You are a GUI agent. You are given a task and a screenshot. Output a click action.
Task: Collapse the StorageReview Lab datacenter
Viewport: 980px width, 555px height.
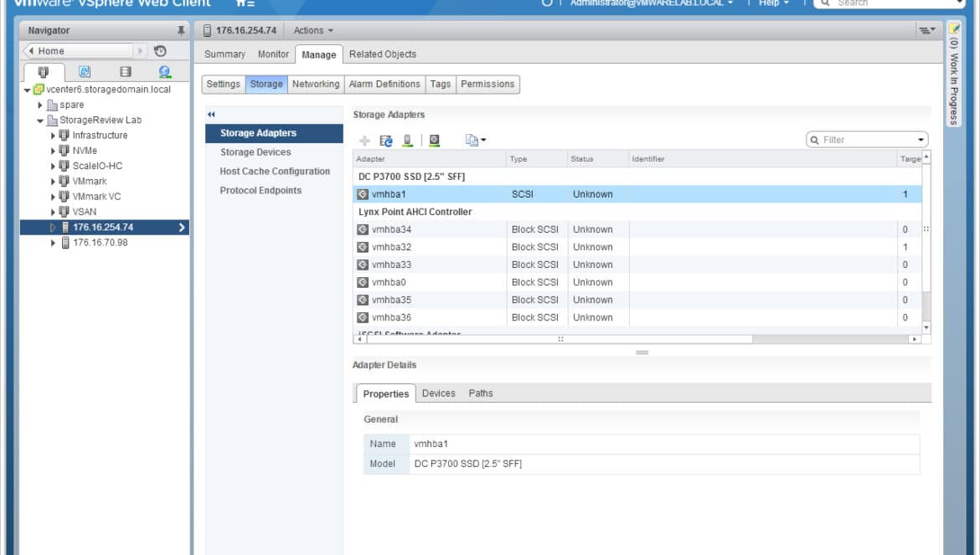point(40,121)
